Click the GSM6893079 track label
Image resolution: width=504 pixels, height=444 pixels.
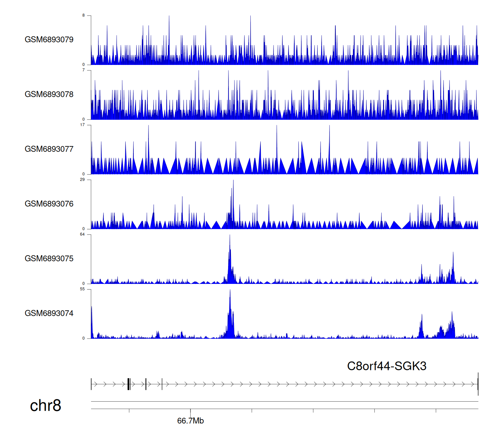point(49,40)
